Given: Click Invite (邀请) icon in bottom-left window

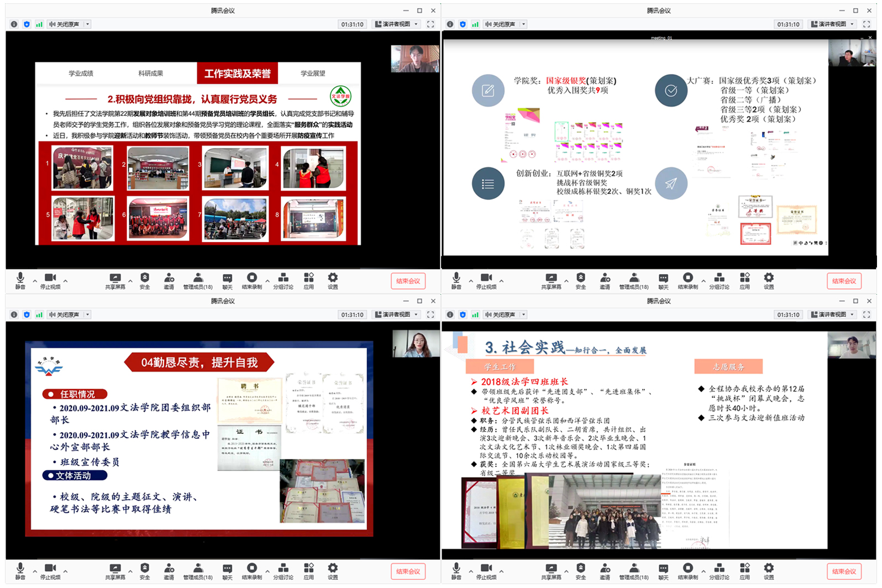Looking at the screenshot, I should pos(169,571).
